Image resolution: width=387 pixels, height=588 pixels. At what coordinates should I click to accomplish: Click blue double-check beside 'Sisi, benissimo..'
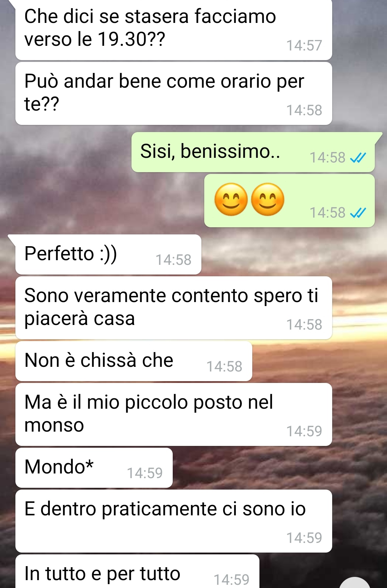(x=358, y=157)
